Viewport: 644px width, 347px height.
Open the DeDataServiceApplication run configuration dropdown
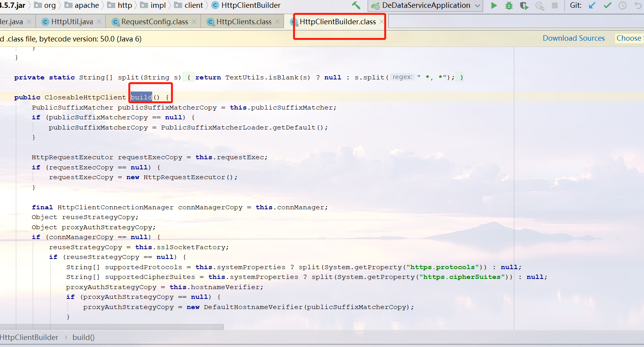tap(425, 5)
